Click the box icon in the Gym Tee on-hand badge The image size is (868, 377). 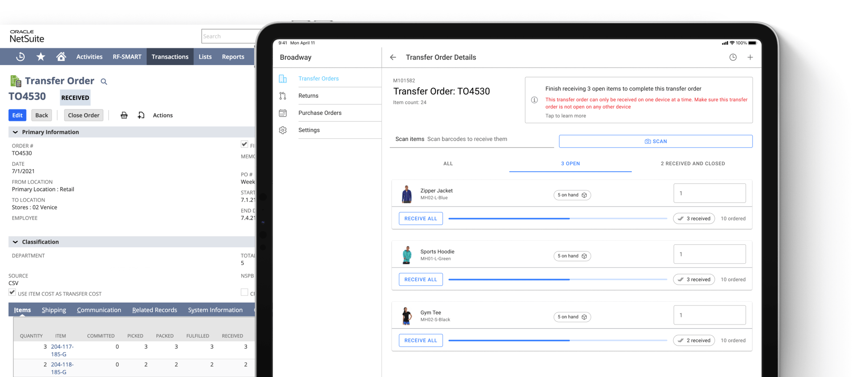584,317
